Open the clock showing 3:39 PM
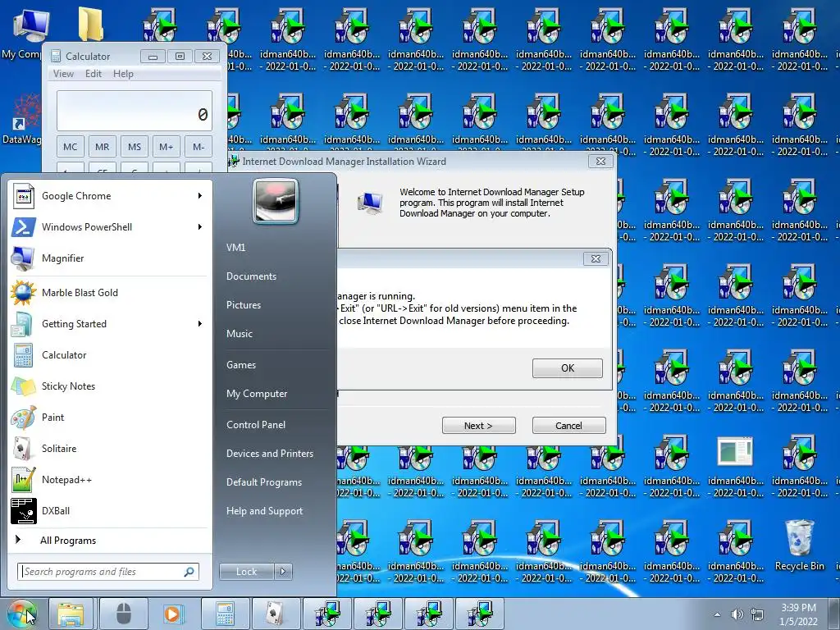The image size is (840, 630). pyautogui.click(x=798, y=614)
